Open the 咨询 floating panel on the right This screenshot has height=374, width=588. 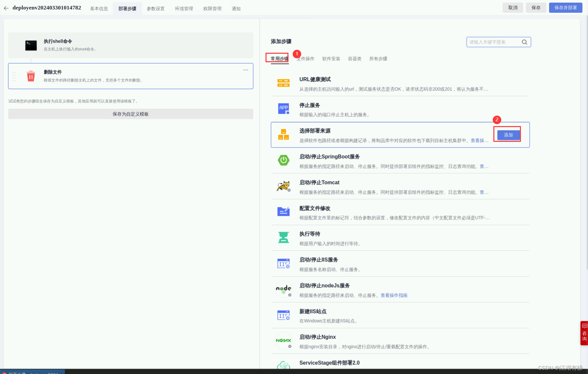[584, 333]
